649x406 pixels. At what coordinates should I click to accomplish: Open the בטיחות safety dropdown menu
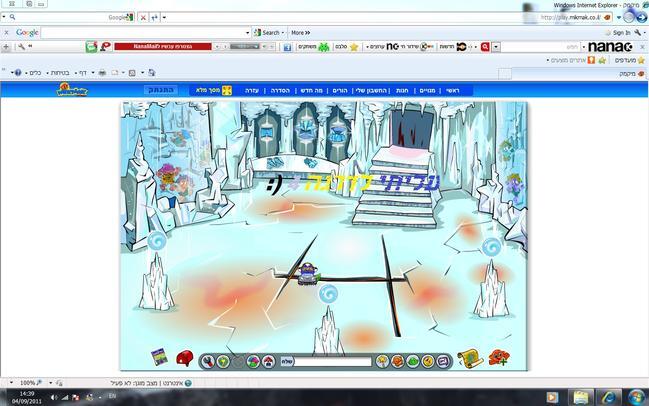(x=58, y=73)
